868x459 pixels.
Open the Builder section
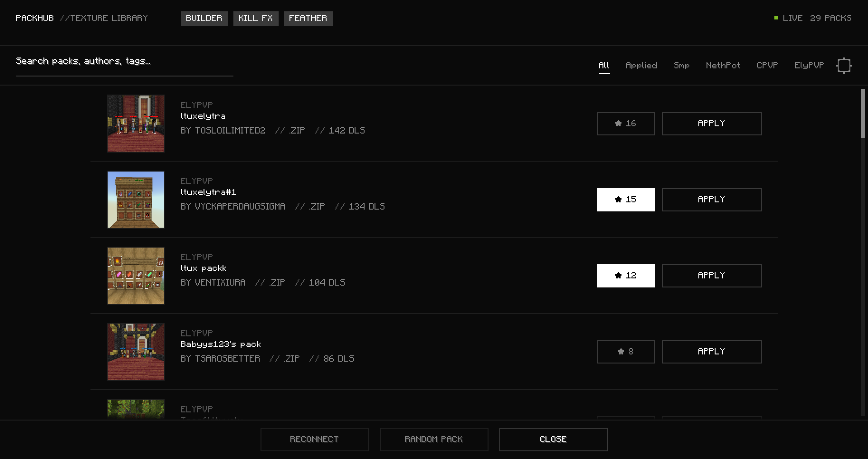(204, 19)
